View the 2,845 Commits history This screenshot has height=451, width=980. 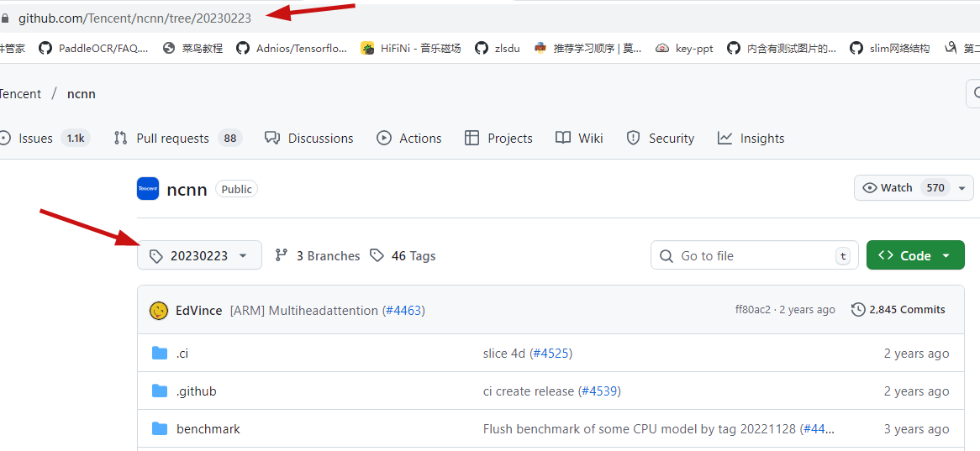click(x=898, y=310)
